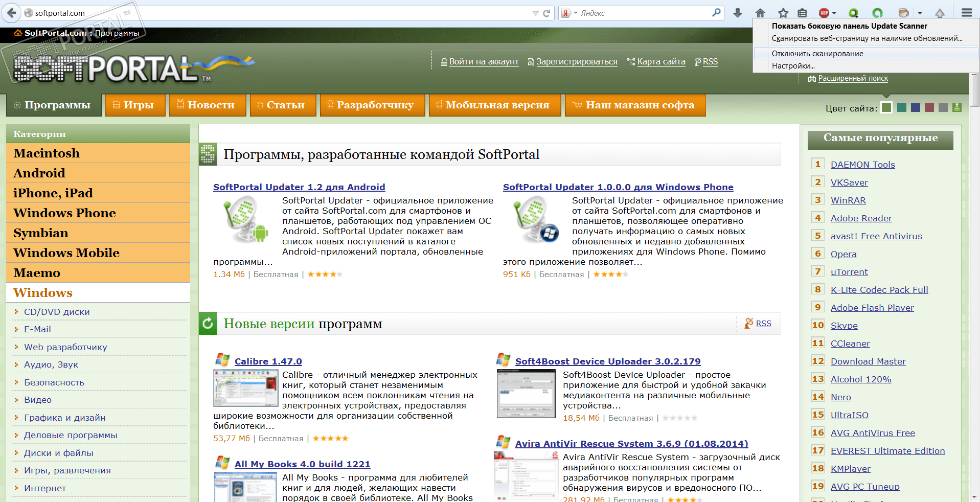
Task: Select the Christmas tree site theme icon
Action: (957, 107)
